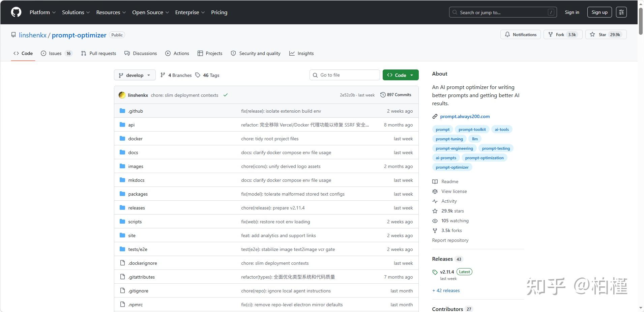
Task: Expand the Platform menu
Action: (42, 12)
